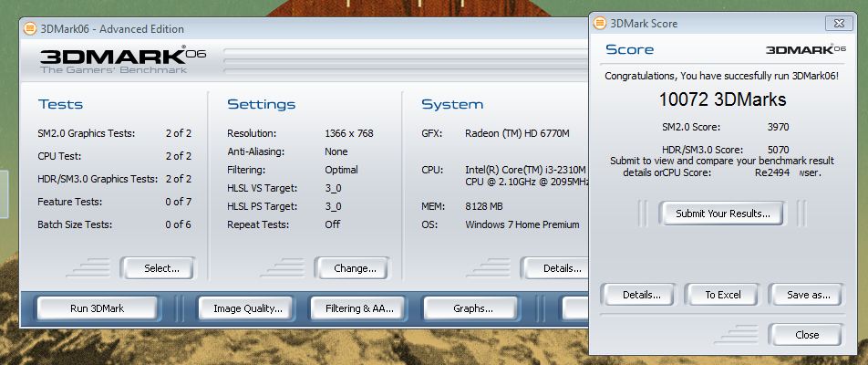Screen dimensions: 868x365
Task: Open Select... tests dialog
Action: click(x=159, y=268)
